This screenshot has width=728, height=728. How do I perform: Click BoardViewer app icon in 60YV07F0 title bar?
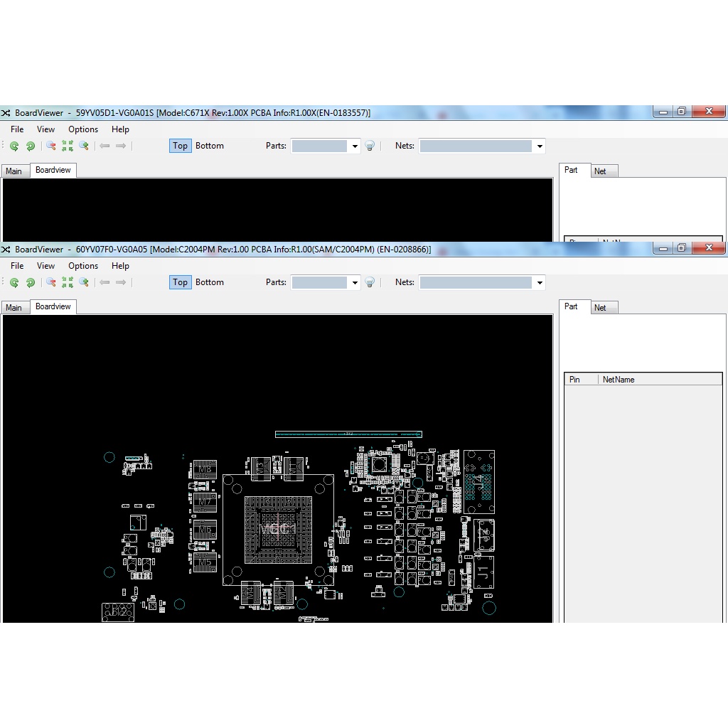click(6, 250)
